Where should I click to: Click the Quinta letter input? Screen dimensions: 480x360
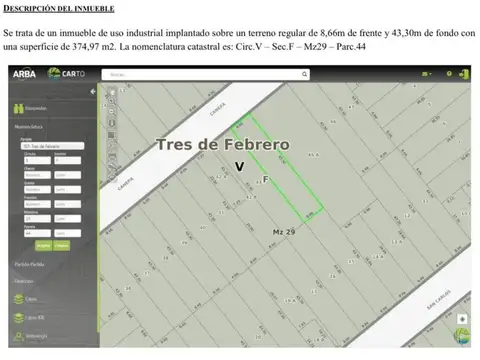[x=68, y=189]
